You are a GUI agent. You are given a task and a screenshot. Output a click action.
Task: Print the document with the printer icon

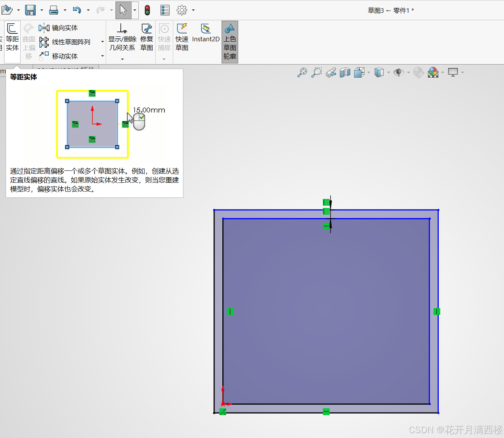pos(54,10)
